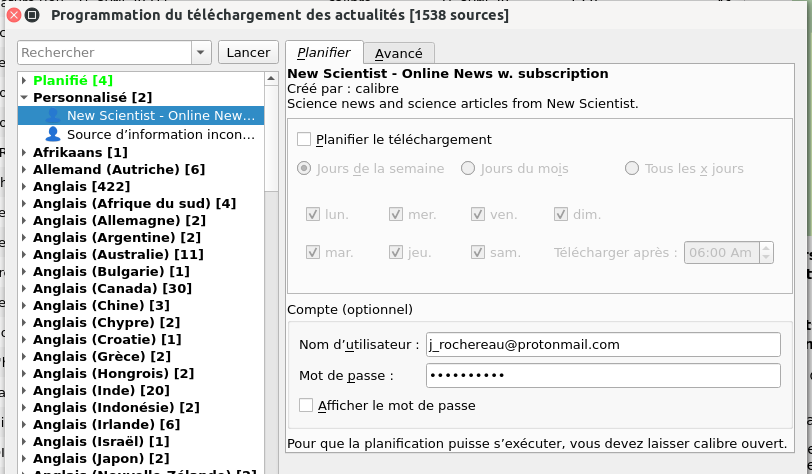The image size is (812, 474).
Task: Select Jours du mois radio option
Action: click(468, 168)
